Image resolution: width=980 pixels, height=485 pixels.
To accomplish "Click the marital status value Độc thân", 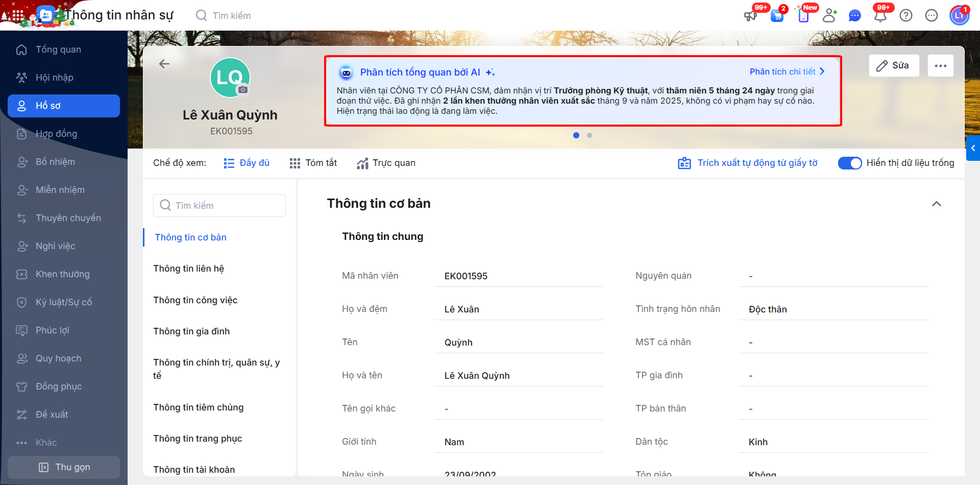I will pyautogui.click(x=768, y=309).
